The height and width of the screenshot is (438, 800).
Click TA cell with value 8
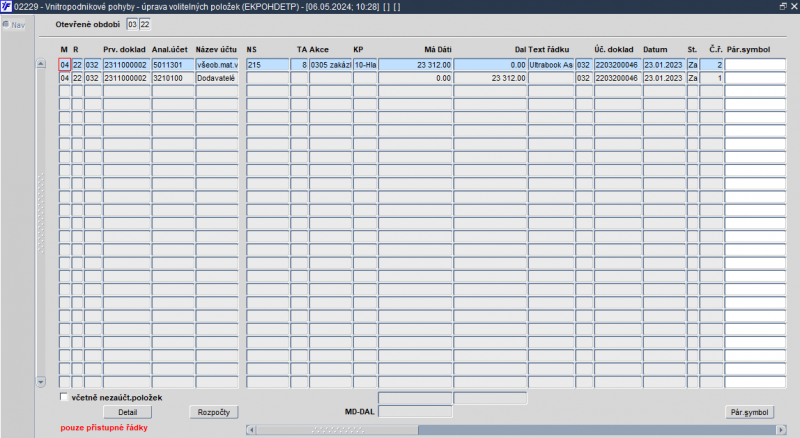(299, 65)
